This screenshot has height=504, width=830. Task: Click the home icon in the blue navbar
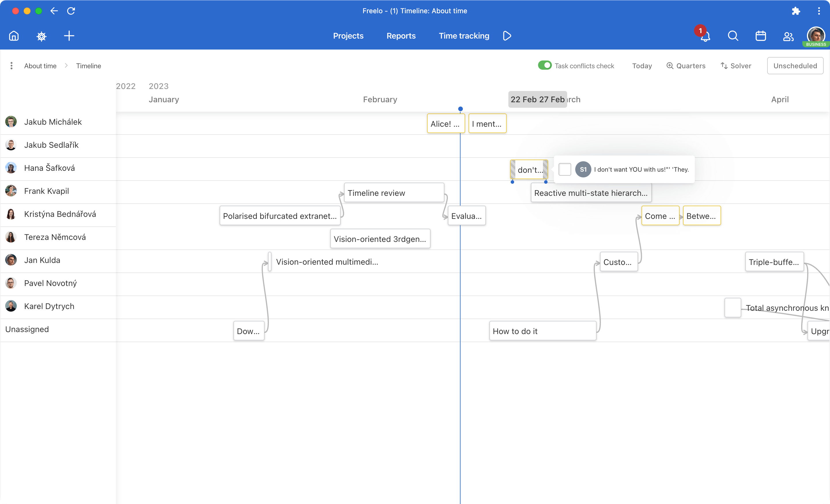pyautogui.click(x=14, y=36)
